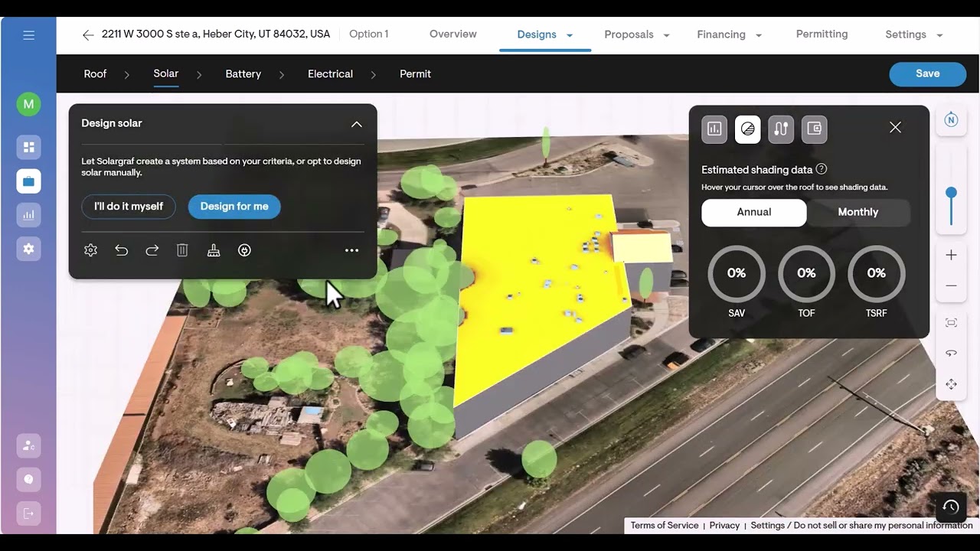Image resolution: width=980 pixels, height=551 pixels.
Task: Open the Financing tab
Action: pos(721,34)
